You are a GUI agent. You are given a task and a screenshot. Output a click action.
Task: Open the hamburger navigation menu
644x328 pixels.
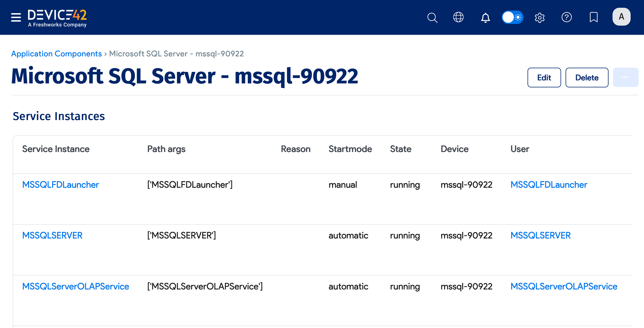[16, 17]
